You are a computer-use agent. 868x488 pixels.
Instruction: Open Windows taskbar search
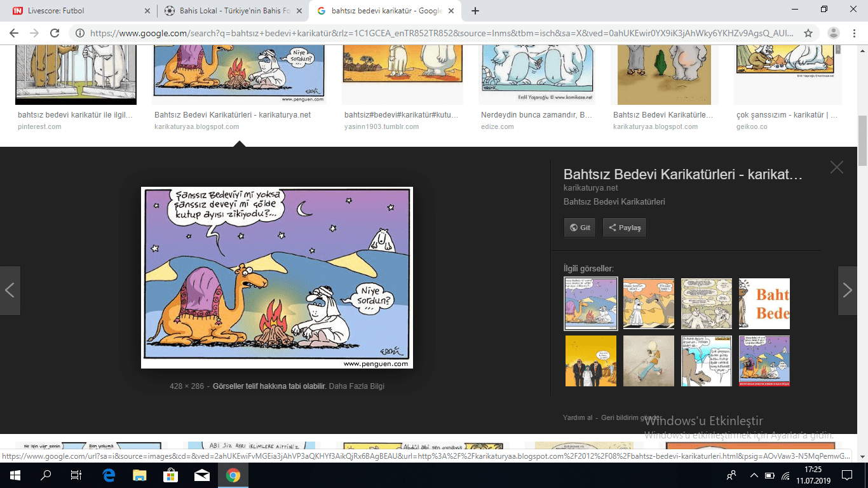[46, 475]
